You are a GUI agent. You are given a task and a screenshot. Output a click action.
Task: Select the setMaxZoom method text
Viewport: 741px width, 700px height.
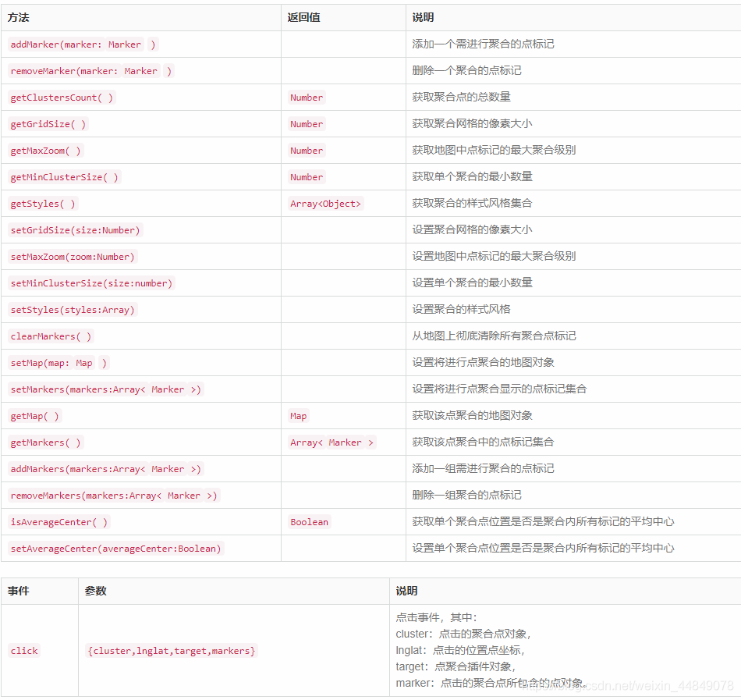click(73, 256)
